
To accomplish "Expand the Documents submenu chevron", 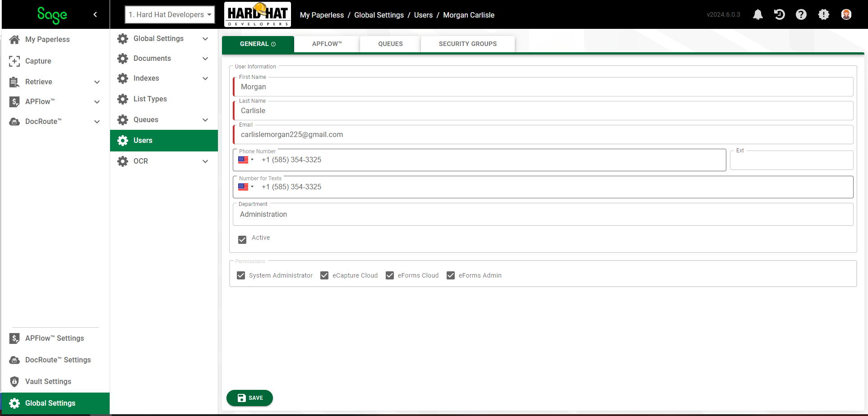I will tap(205, 59).
